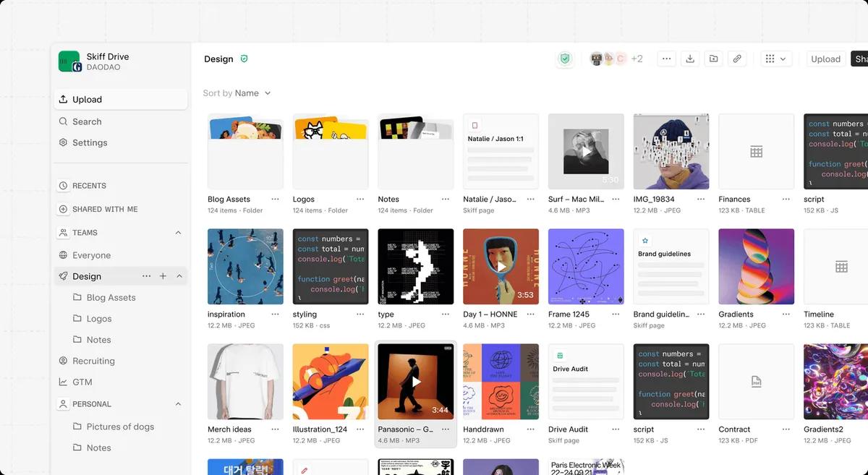This screenshot has height=475, width=868.
Task: Click the link attachment icon in the toolbar
Action: coord(737,59)
